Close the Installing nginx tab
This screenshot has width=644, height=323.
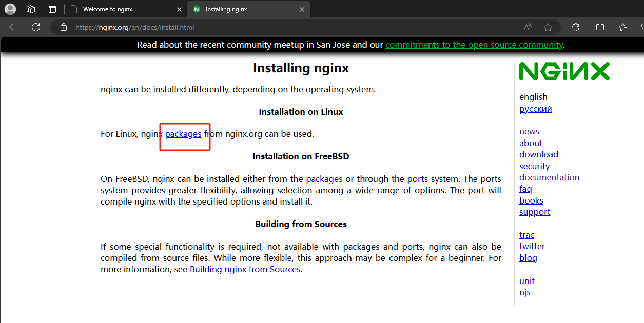pos(302,9)
